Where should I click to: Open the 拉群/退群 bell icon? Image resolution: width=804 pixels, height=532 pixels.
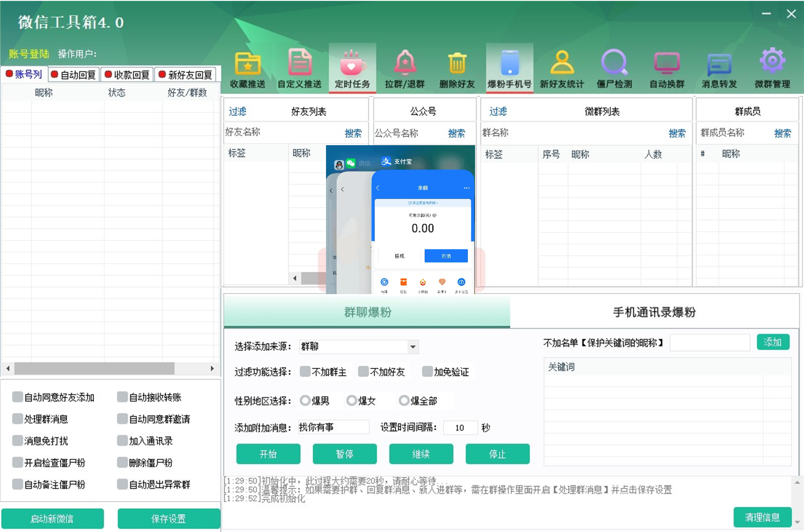click(x=405, y=63)
